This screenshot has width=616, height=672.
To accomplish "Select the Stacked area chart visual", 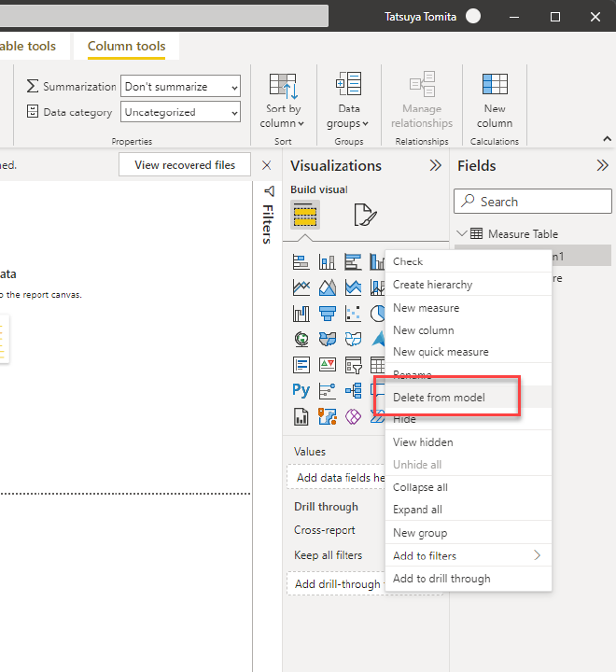I will tap(353, 287).
